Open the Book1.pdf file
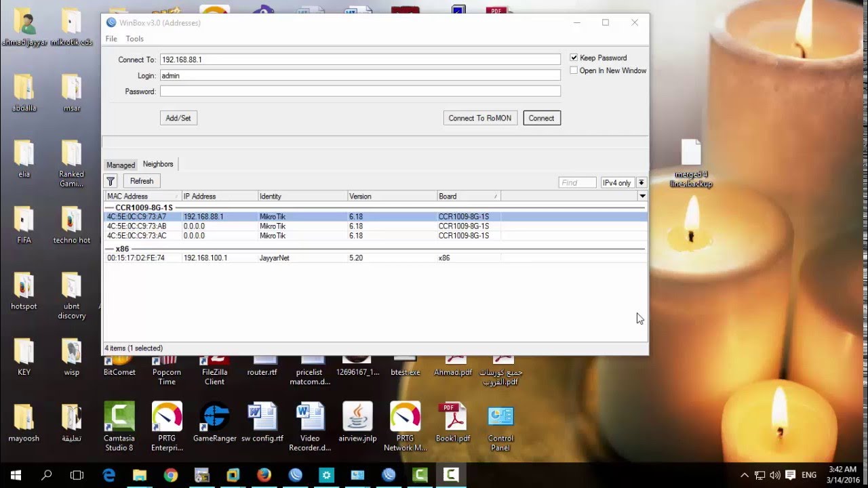Image resolution: width=868 pixels, height=488 pixels. tap(453, 422)
